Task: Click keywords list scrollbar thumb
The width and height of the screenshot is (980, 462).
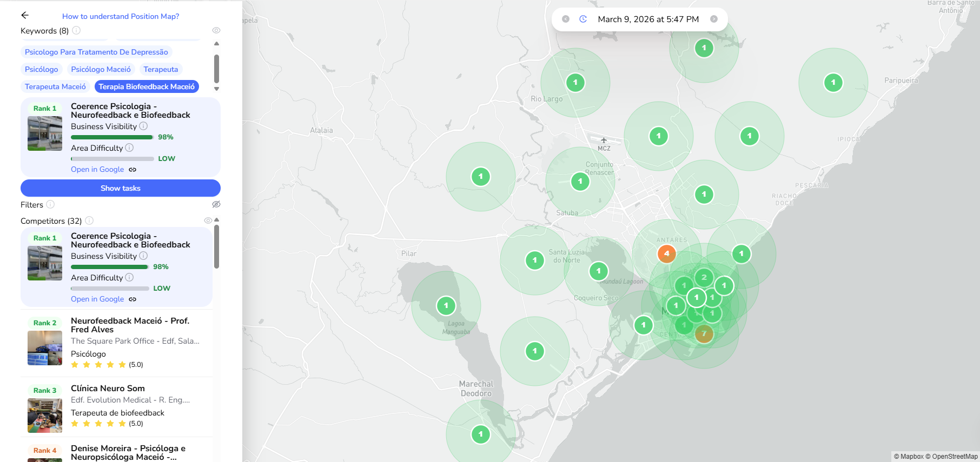Action: 216,69
